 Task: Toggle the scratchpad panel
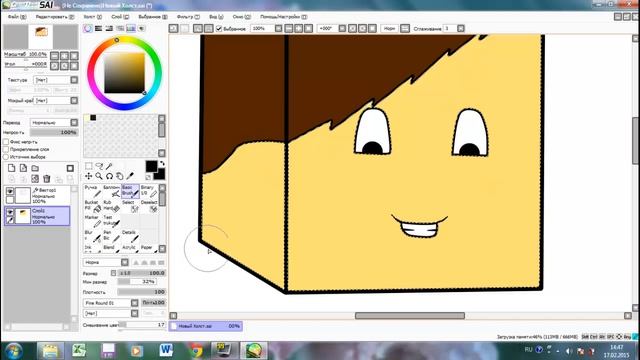tap(141, 28)
